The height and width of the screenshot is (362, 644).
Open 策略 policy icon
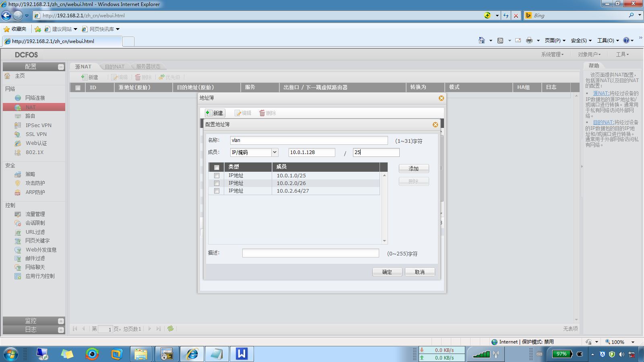coord(18,174)
